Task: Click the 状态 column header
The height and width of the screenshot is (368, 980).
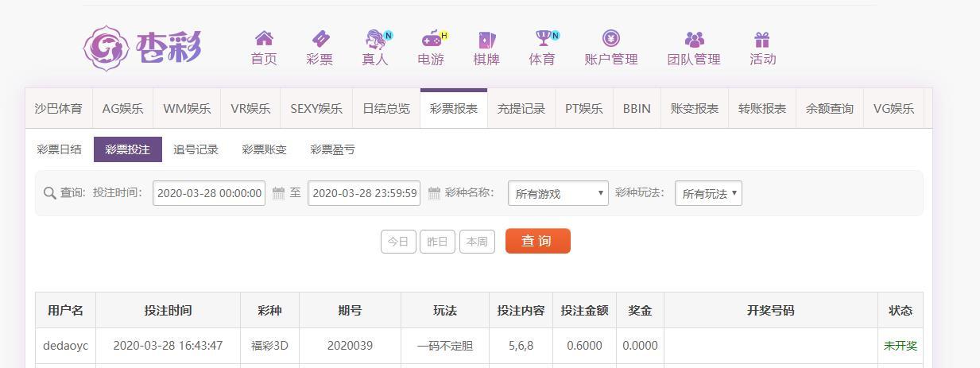Action: tap(900, 310)
